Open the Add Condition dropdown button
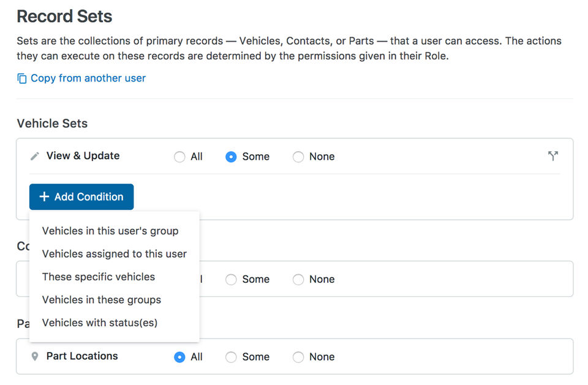The height and width of the screenshot is (385, 588). [81, 197]
